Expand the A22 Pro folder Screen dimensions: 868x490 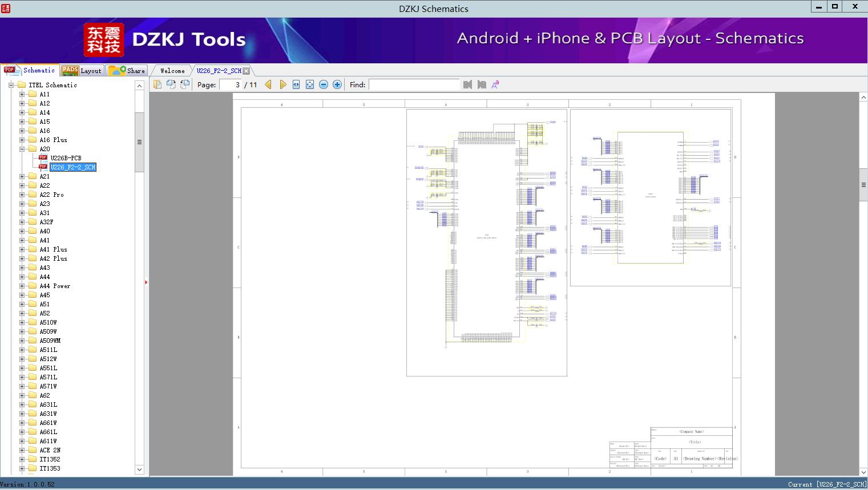22,195
